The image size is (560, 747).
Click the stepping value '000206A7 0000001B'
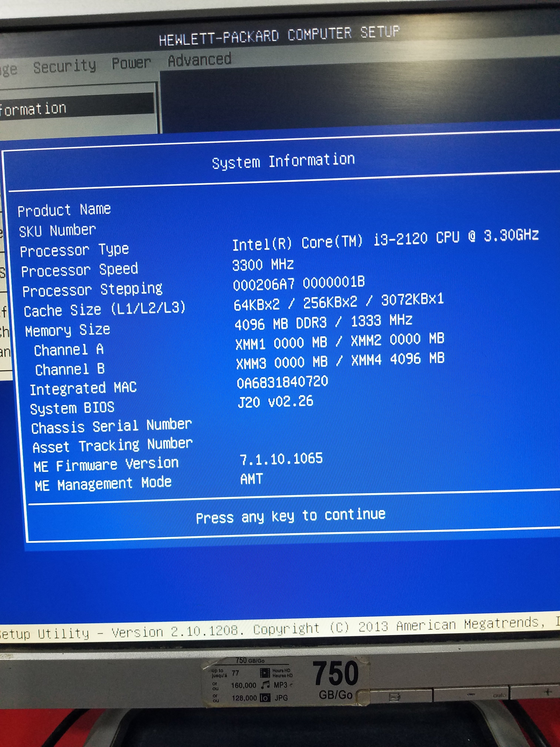[x=299, y=283]
